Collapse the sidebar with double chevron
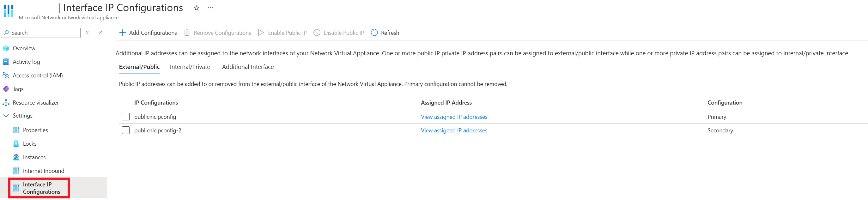Image resolution: width=868 pixels, height=200 pixels. click(100, 33)
